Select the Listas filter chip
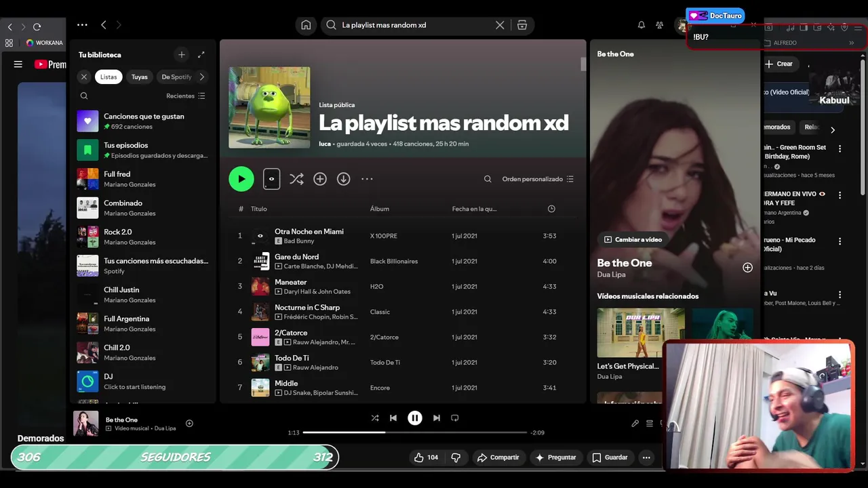 108,77
